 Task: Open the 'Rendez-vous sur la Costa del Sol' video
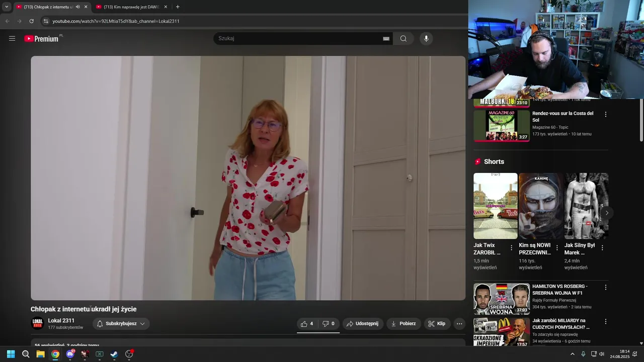click(563, 117)
